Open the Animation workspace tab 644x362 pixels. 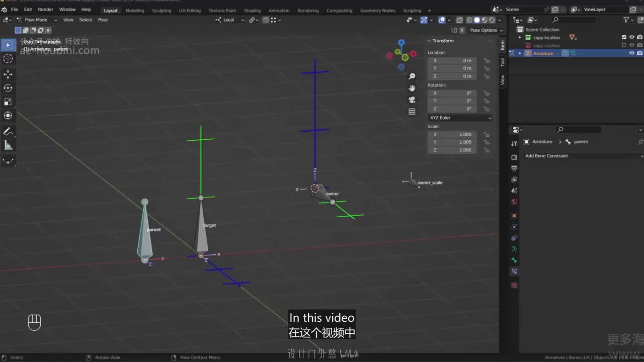[x=279, y=11]
